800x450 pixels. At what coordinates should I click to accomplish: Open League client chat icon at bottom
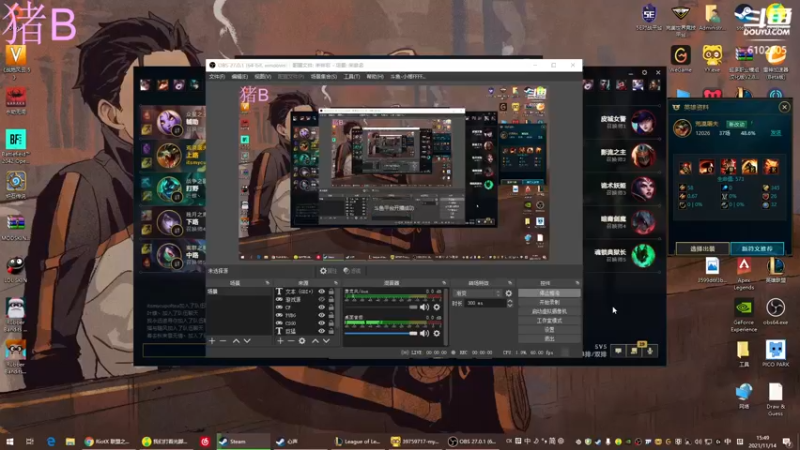pos(618,351)
